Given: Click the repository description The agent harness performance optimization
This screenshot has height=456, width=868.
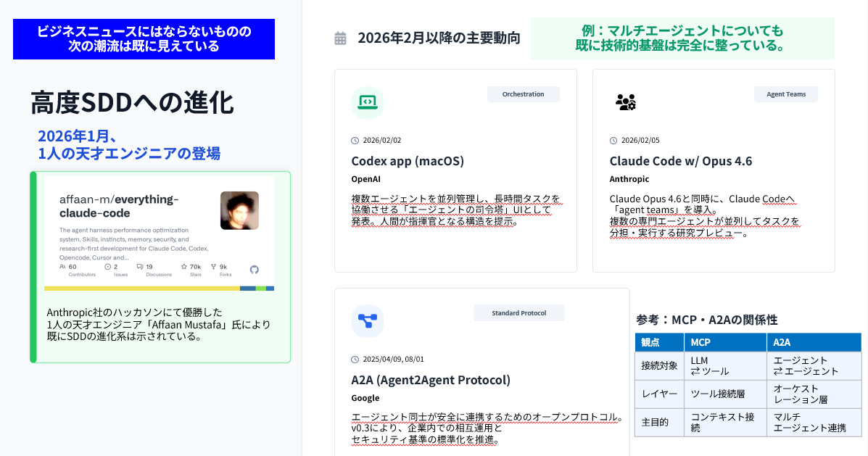Looking at the screenshot, I should (x=134, y=244).
